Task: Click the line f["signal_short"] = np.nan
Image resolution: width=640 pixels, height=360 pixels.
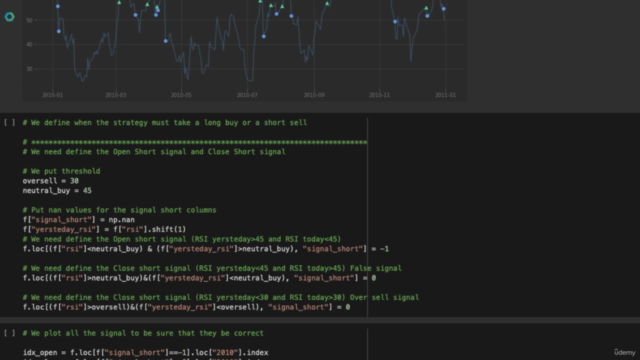Action: (x=79, y=220)
